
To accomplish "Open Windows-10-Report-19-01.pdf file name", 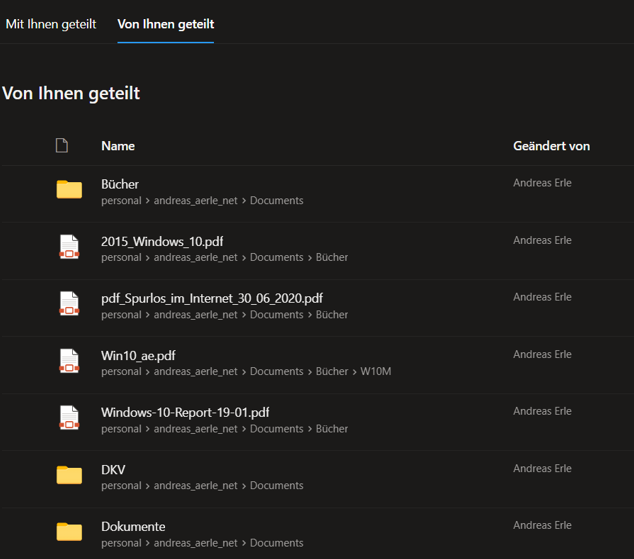I will tap(185, 412).
